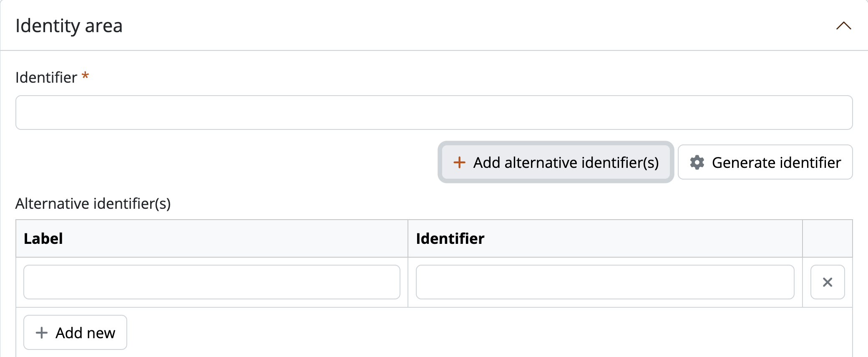The image size is (868, 357).
Task: Click the Alternative identifier(s) section label
Action: click(x=93, y=204)
